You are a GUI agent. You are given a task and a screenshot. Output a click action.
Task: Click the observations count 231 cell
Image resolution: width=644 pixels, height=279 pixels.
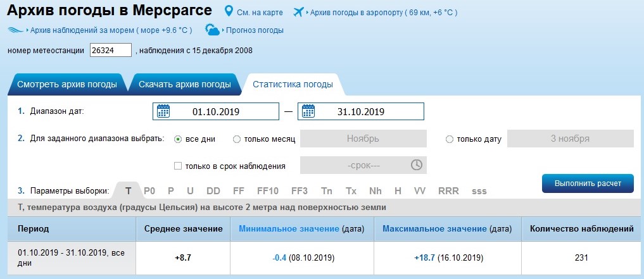pos(581,258)
